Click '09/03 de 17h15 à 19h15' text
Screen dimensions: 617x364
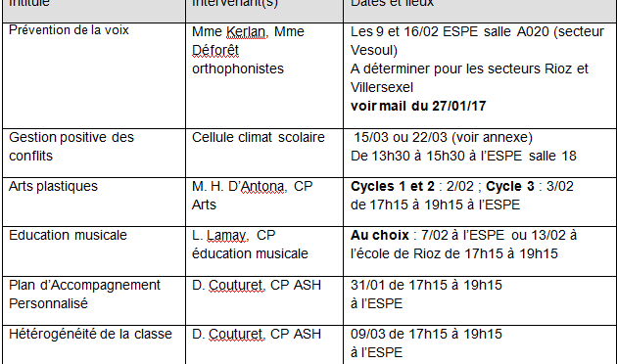click(x=426, y=334)
